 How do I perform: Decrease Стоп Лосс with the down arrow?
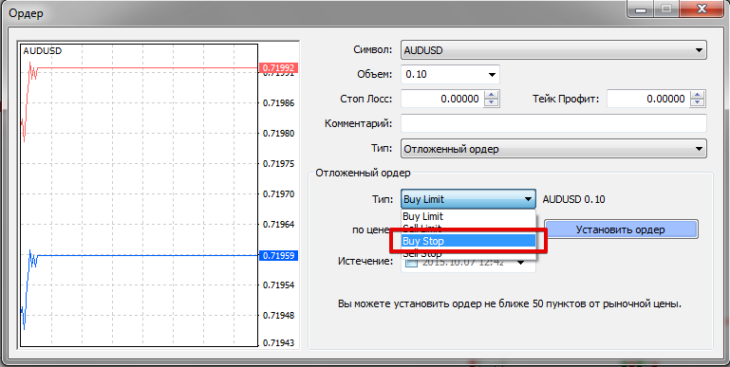pyautogui.click(x=492, y=103)
